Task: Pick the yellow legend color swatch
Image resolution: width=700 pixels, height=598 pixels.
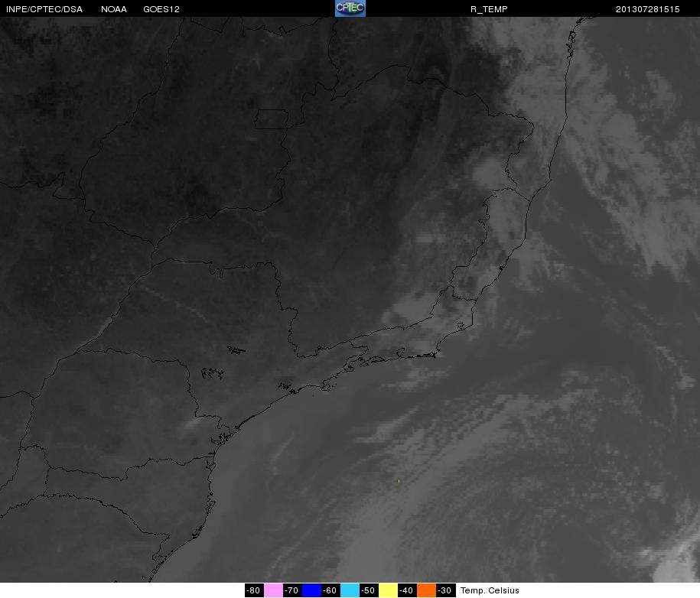Action: point(388,590)
